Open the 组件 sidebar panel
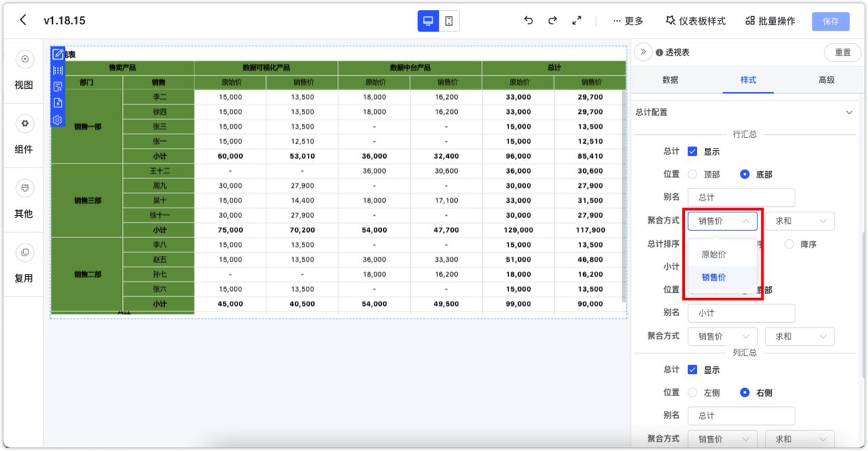 (x=24, y=136)
